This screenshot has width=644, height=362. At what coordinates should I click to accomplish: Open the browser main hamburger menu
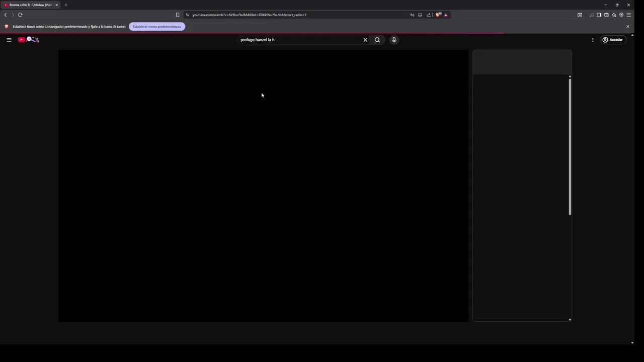point(629,15)
